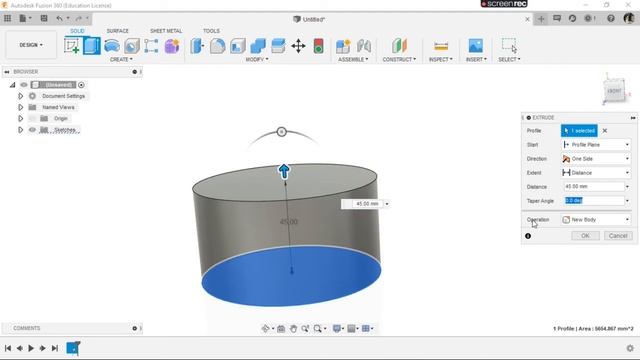Open the Create menu dropdown

click(x=121, y=60)
